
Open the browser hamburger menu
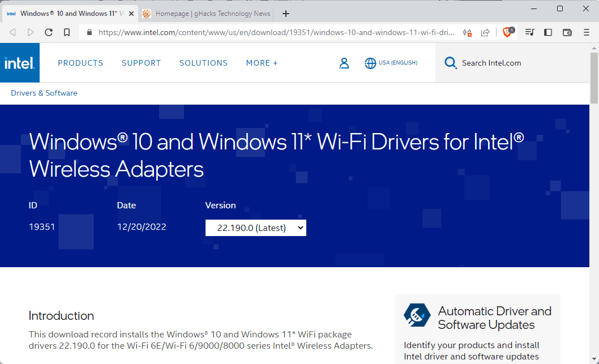[x=587, y=32]
